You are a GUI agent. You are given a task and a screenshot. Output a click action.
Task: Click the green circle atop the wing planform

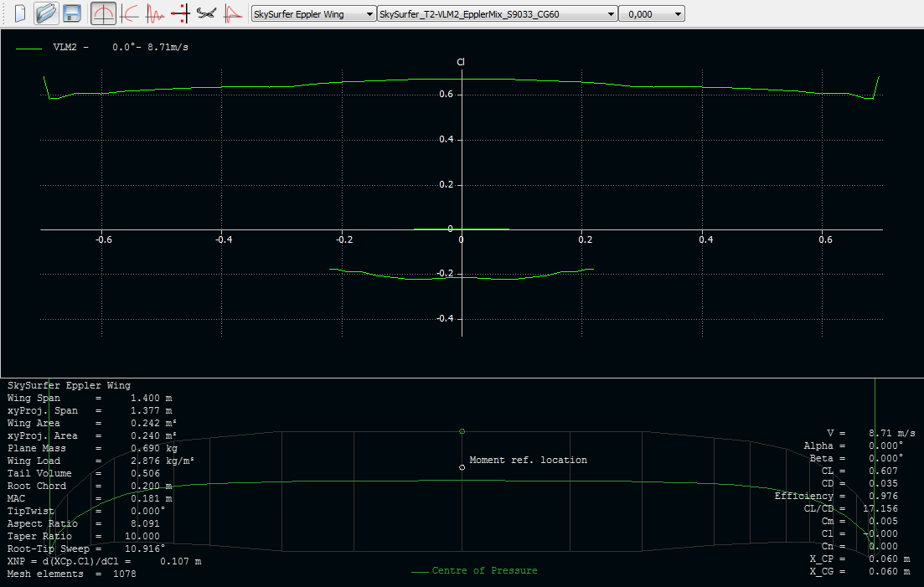pos(462,431)
